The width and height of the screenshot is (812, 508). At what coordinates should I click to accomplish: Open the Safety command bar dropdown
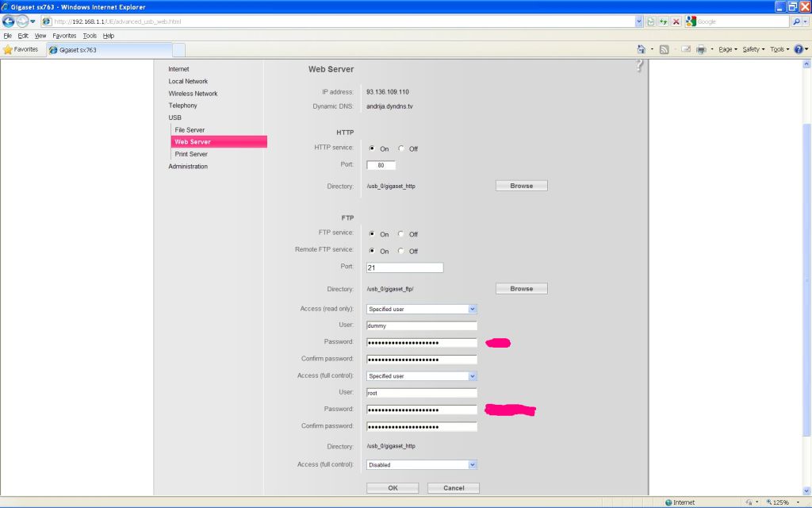753,49
